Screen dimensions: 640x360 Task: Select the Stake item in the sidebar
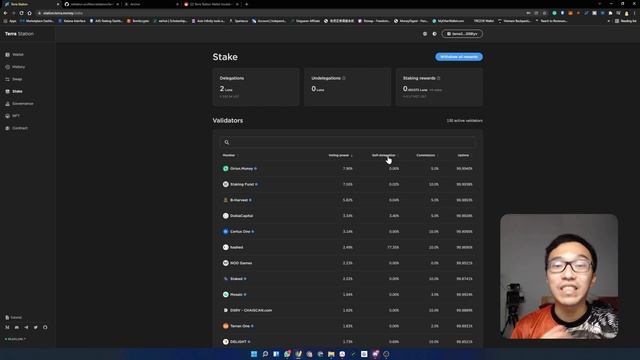(x=14, y=91)
